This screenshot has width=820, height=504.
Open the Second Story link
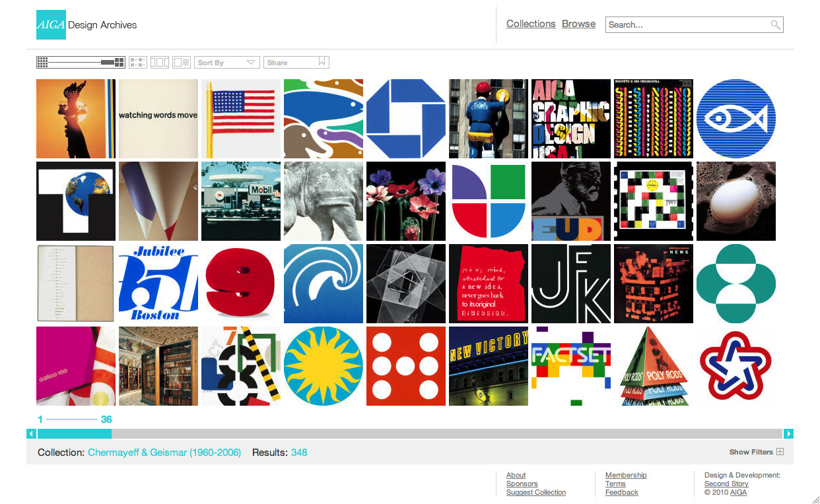point(726,484)
